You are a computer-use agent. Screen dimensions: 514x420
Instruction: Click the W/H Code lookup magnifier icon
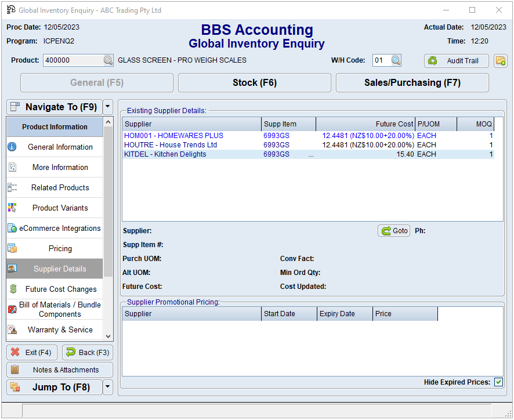(396, 60)
